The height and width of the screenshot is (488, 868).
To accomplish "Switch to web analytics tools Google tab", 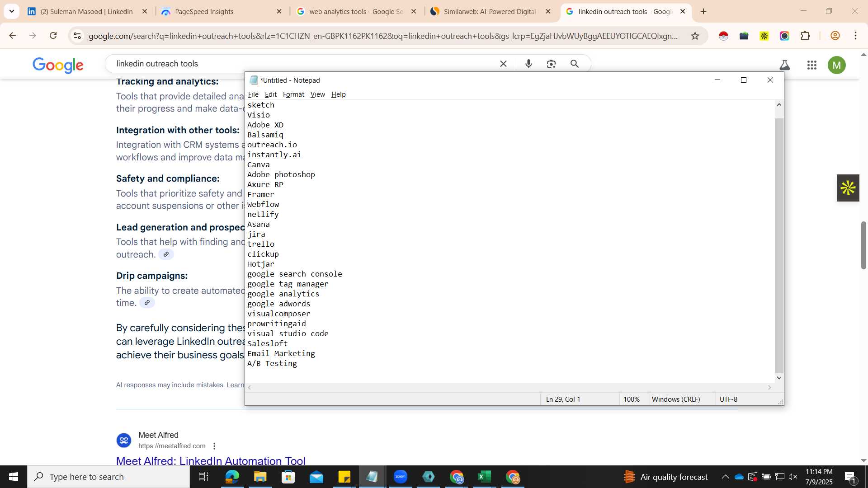I will tap(356, 11).
